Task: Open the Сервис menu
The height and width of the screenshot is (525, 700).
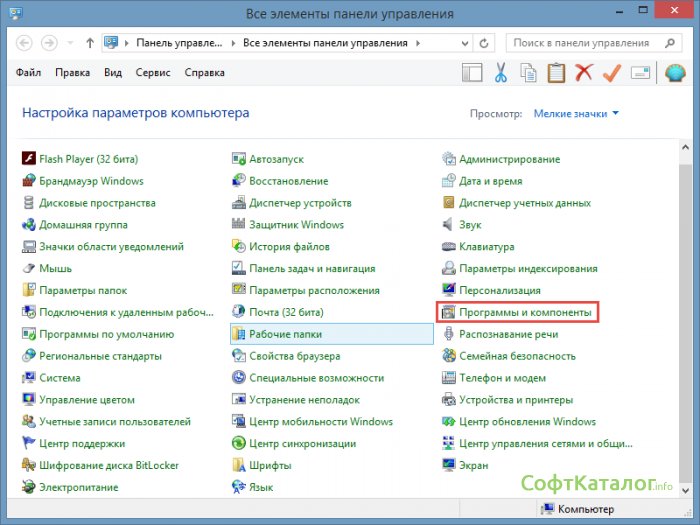Action: point(154,73)
